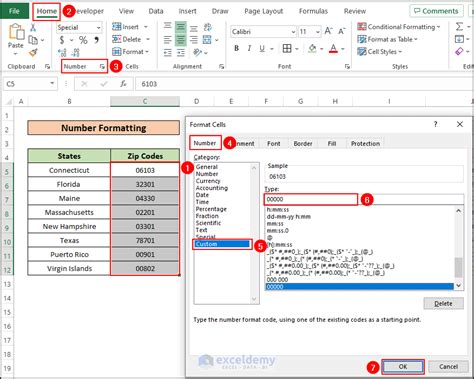The image size is (474, 379).
Task: Select the Currency category
Action: click(x=208, y=181)
